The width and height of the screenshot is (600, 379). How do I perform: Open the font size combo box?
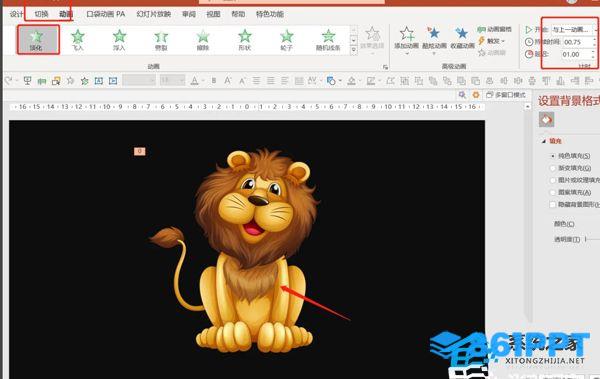click(x=173, y=81)
